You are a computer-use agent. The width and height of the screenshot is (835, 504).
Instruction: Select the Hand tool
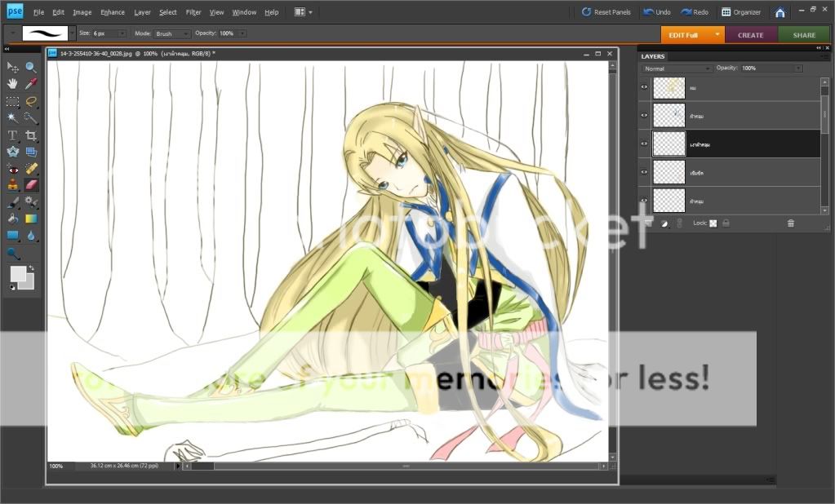[x=13, y=84]
